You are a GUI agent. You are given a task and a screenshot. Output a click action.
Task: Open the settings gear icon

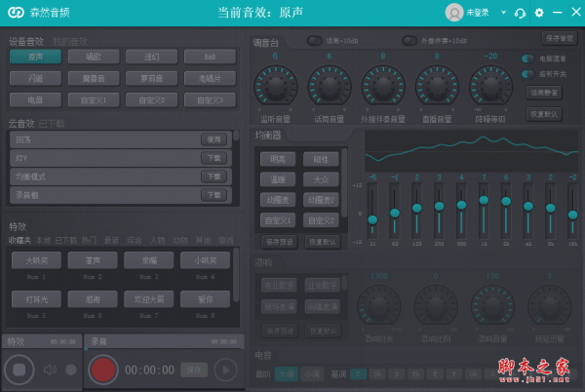point(539,13)
